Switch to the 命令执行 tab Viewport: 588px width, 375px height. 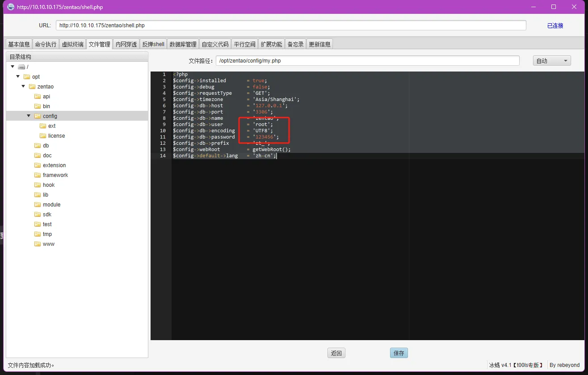coord(46,44)
